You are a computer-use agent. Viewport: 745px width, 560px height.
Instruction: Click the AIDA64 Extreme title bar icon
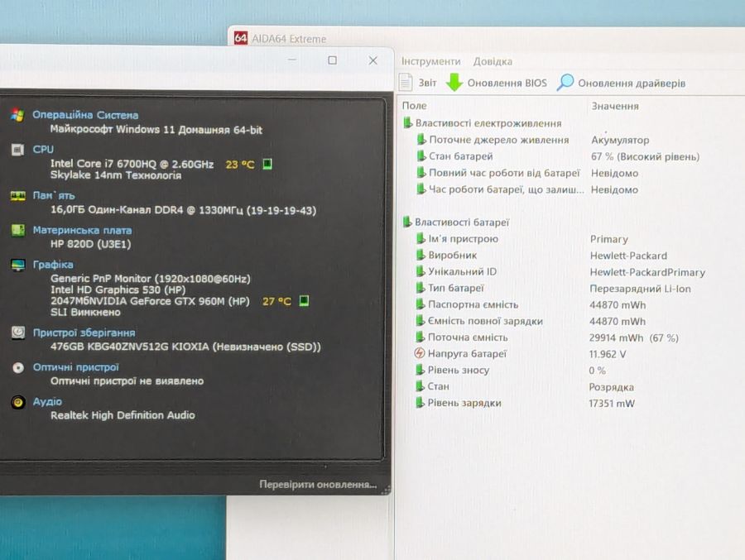[241, 38]
